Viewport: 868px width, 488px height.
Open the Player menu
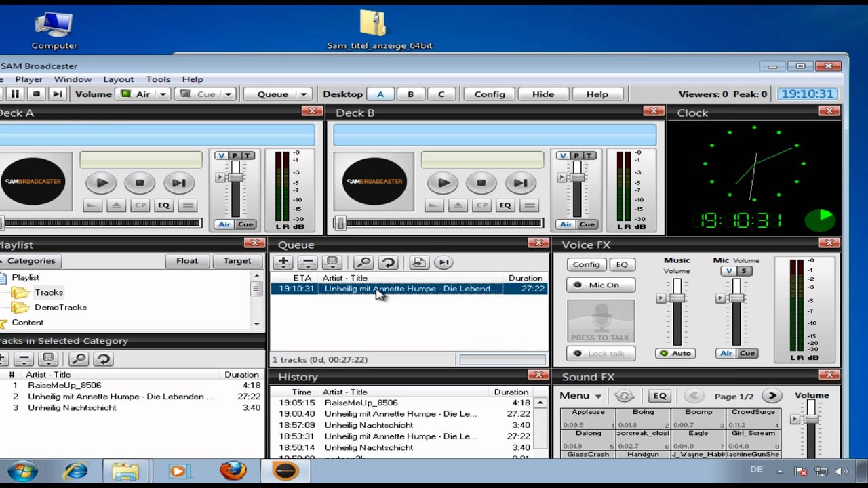(28, 79)
